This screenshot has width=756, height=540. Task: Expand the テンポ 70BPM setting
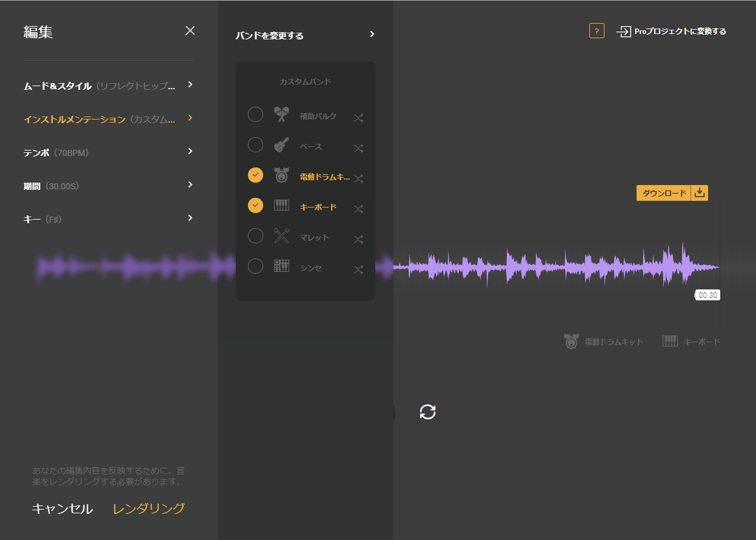click(x=109, y=152)
